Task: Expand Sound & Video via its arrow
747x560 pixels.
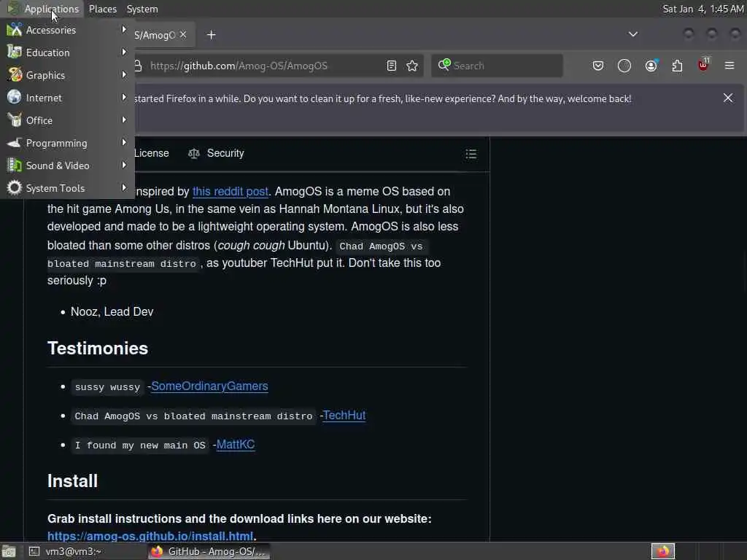Action: (x=124, y=165)
